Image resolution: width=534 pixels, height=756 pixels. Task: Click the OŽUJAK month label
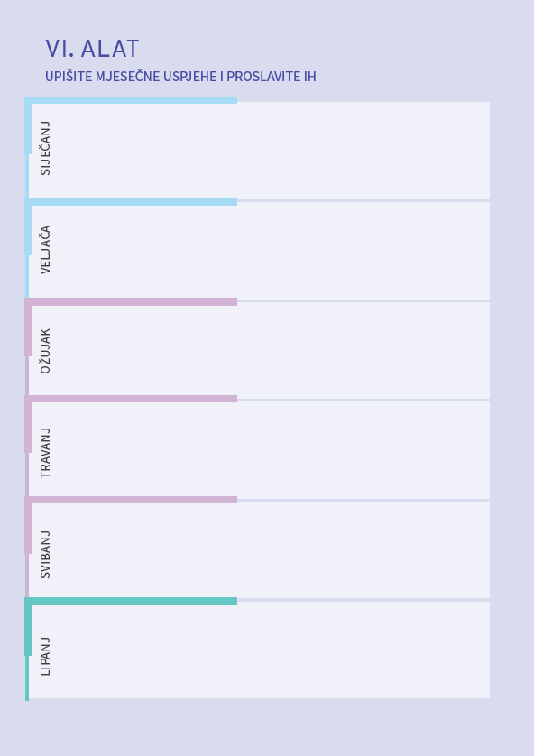45,351
